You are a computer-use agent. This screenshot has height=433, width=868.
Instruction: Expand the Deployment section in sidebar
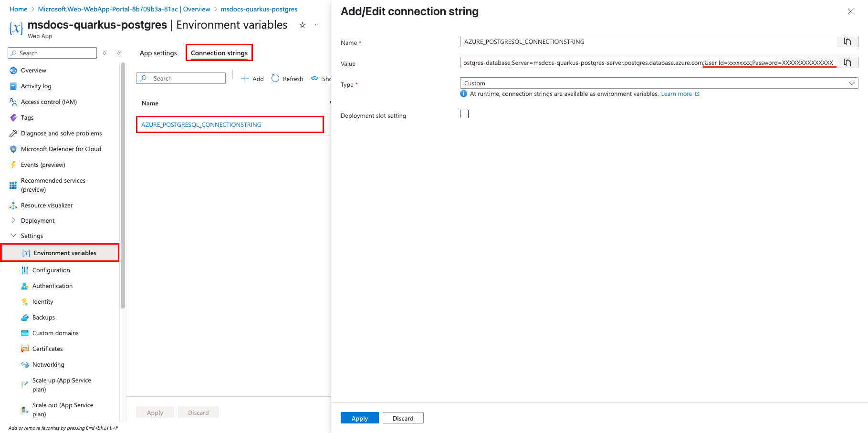[13, 220]
